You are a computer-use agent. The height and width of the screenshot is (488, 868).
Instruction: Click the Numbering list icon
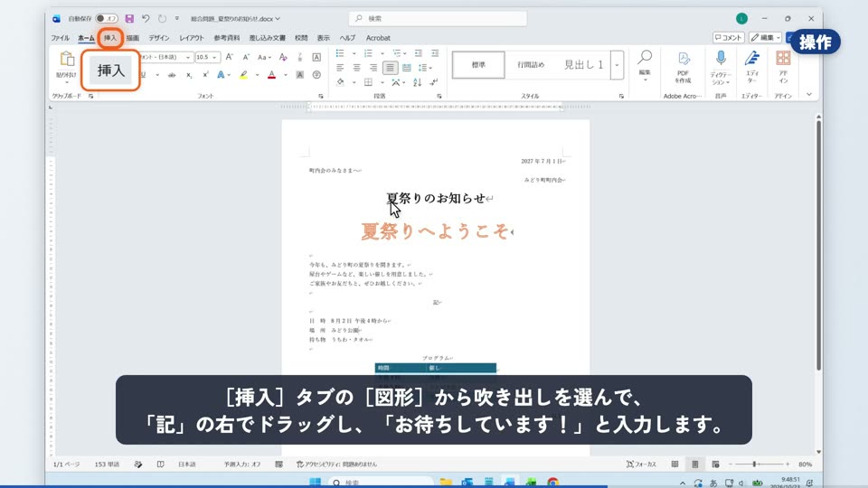coord(368,53)
